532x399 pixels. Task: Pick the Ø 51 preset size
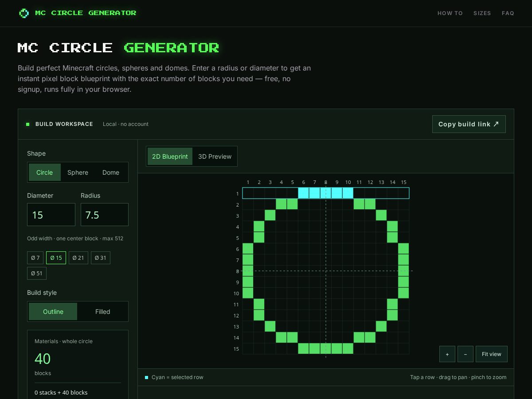point(37,273)
